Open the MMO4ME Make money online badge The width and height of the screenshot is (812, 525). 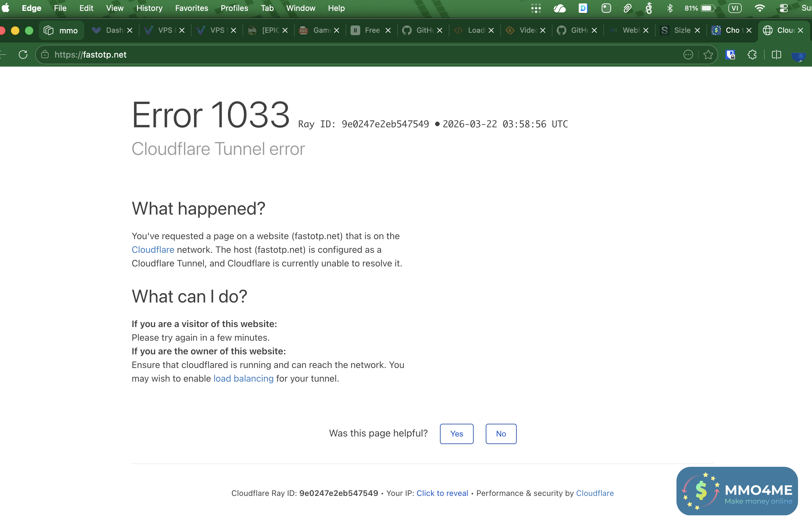(737, 491)
